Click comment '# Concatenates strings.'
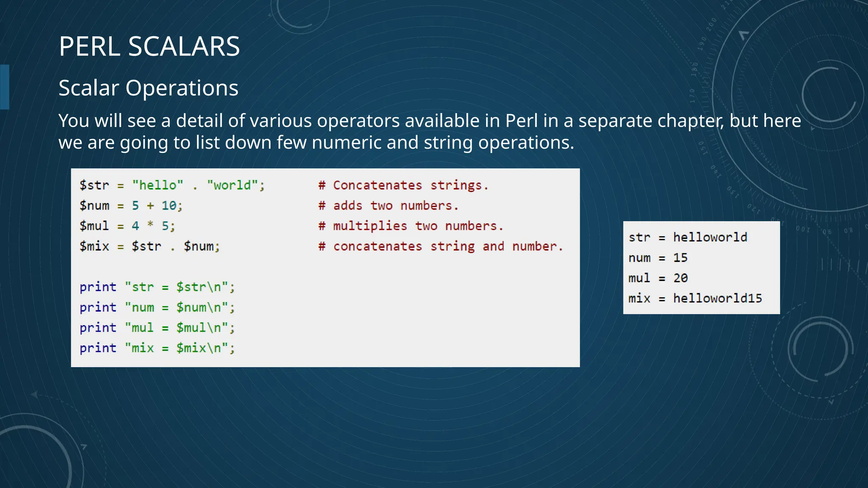 [403, 186]
